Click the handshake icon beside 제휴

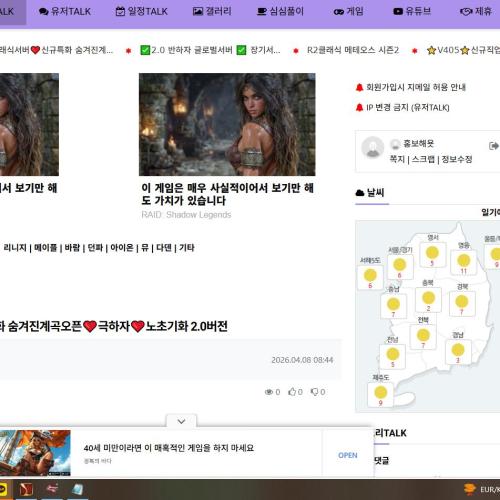pos(466,12)
